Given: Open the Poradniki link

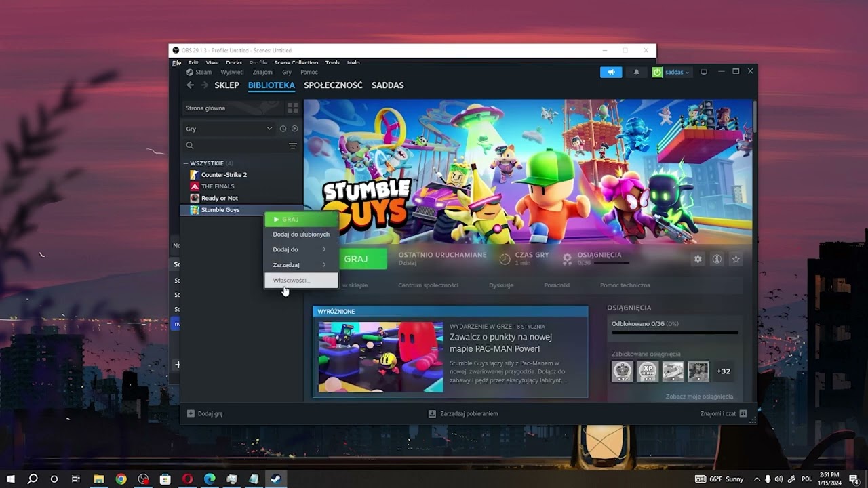Looking at the screenshot, I should [x=557, y=285].
